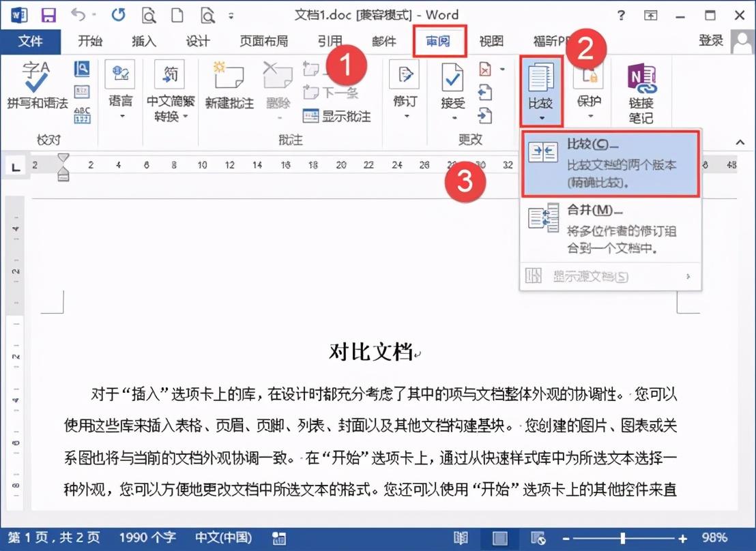Choose 比较(C) compare two versions menu item
Image resolution: width=756 pixels, height=551 pixels.
[611, 164]
